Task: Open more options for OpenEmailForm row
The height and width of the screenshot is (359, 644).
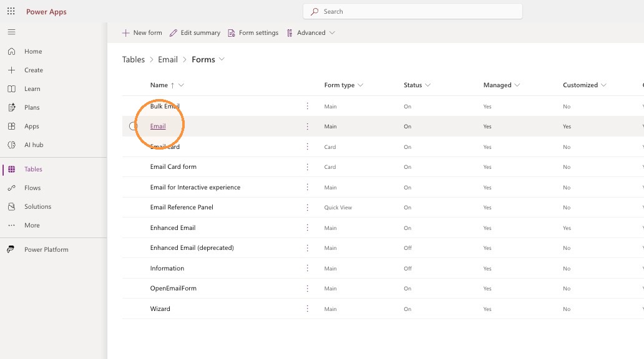Action: 307,289
